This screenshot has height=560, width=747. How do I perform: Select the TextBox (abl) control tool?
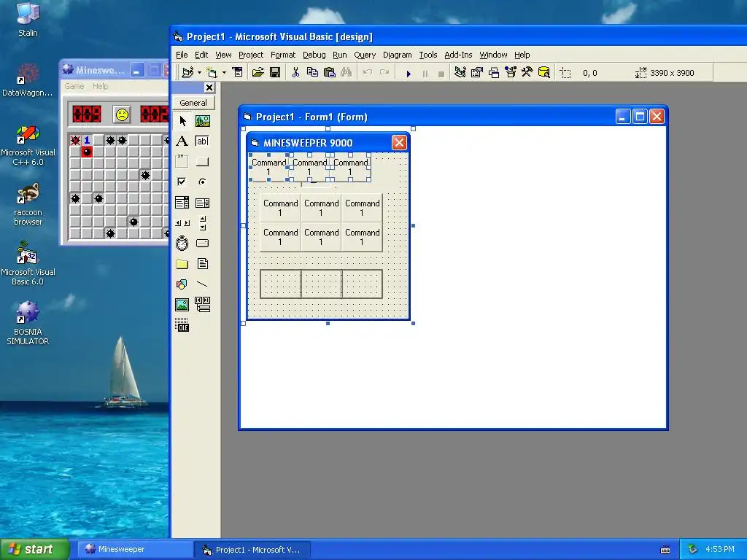(203, 141)
